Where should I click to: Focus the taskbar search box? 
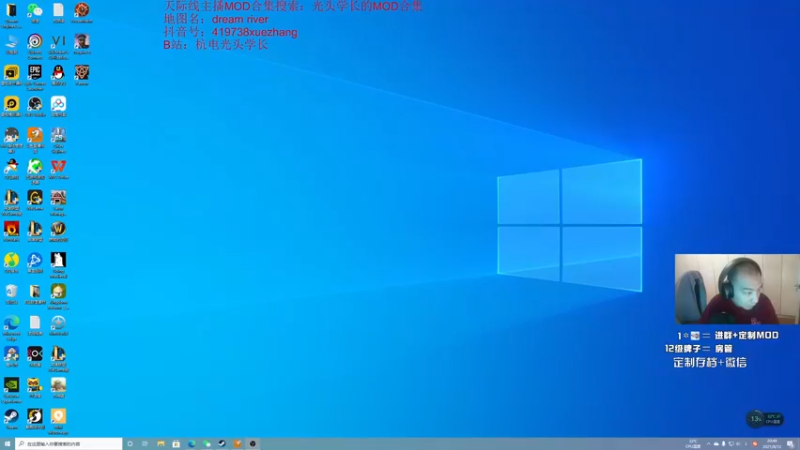pyautogui.click(x=69, y=444)
